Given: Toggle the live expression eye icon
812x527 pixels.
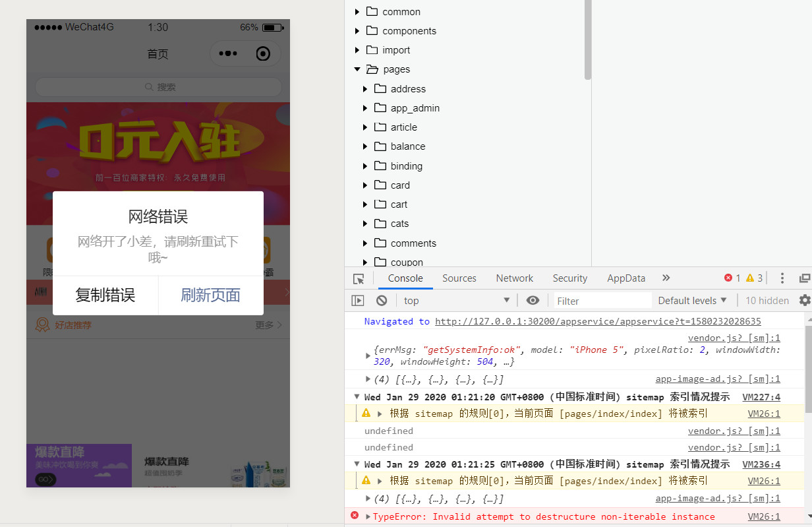Looking at the screenshot, I should pyautogui.click(x=533, y=301).
